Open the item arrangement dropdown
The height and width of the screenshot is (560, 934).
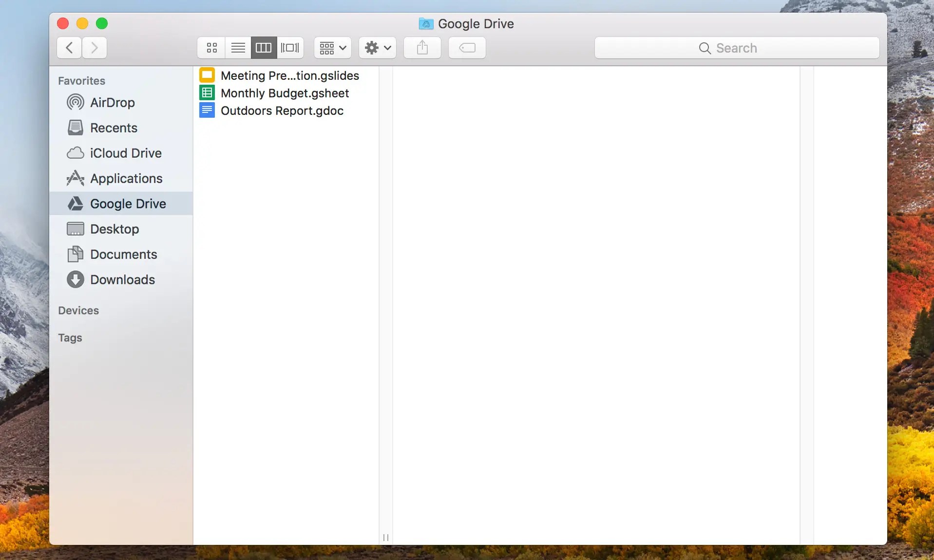333,48
